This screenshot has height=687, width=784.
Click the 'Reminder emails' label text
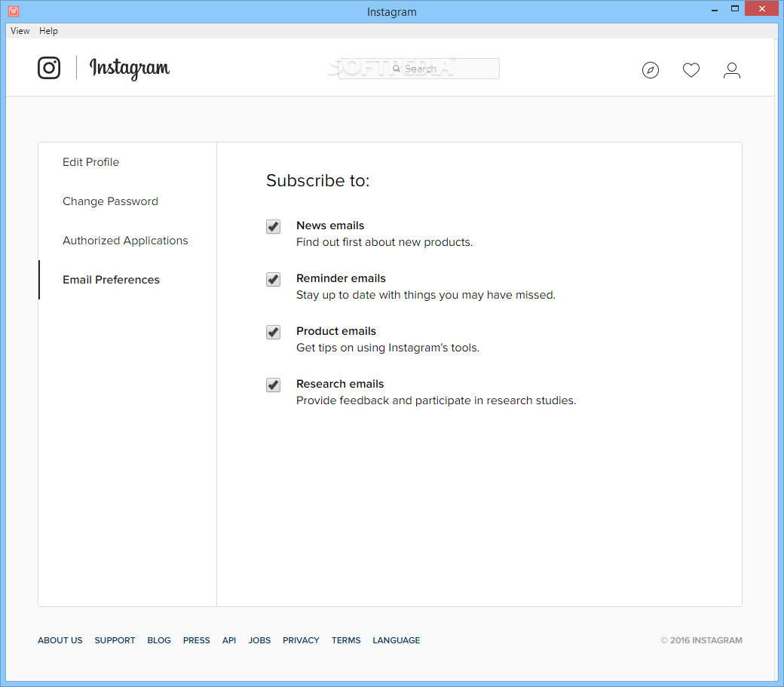pos(341,278)
